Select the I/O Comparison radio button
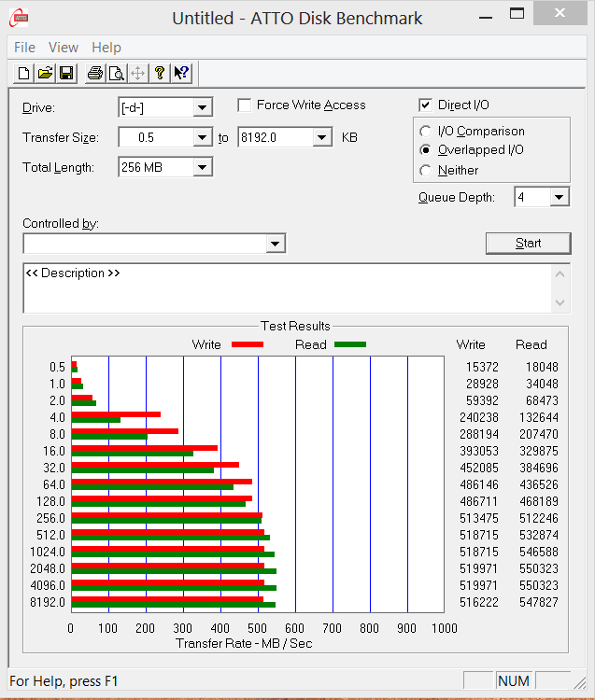Screen dimensions: 595x700 point(426,132)
